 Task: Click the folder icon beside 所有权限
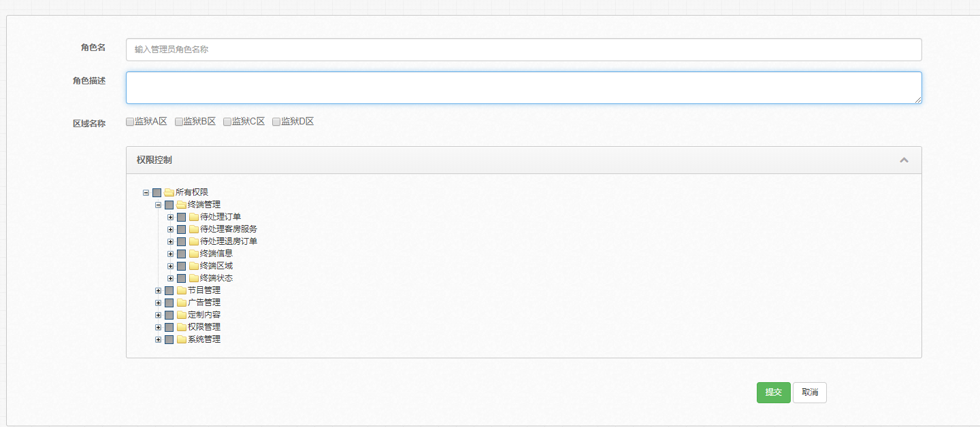169,192
